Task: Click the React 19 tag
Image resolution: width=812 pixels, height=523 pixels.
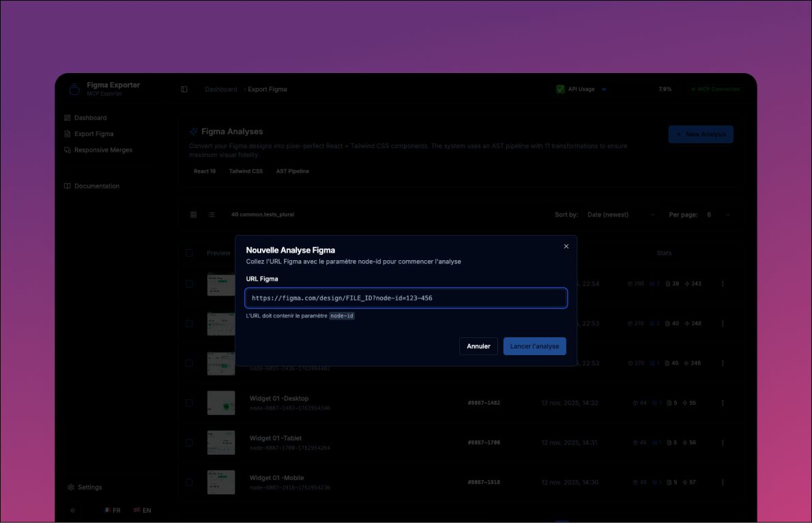Action: click(205, 171)
